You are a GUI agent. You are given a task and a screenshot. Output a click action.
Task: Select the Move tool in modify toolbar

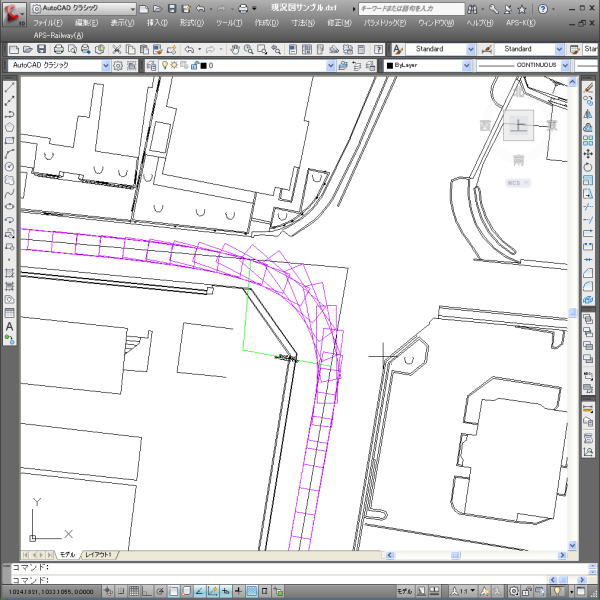(x=588, y=154)
